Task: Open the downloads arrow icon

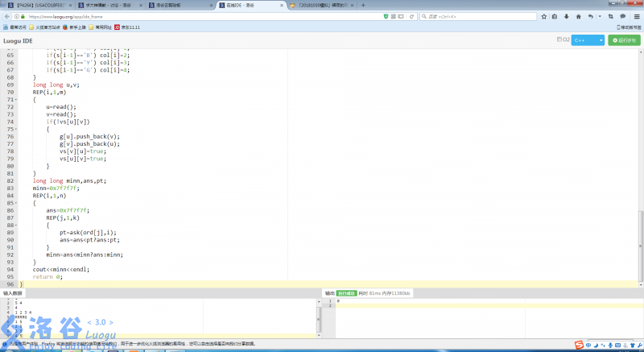Action: (x=566, y=15)
